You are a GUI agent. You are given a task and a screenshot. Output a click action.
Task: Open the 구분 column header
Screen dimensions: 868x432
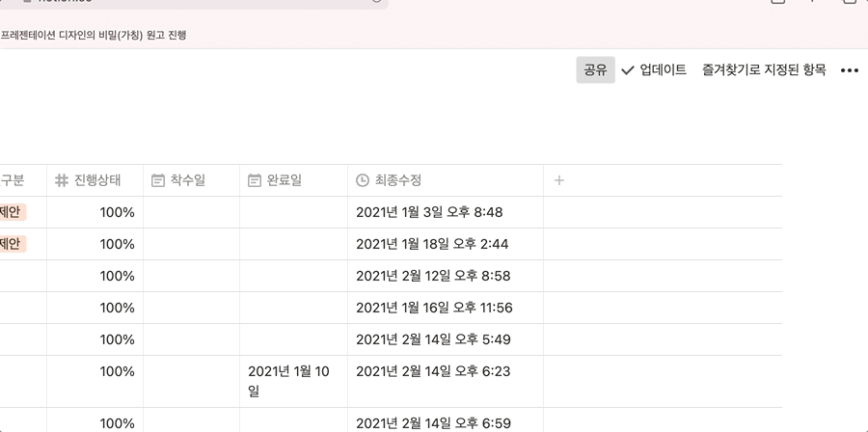pyautogui.click(x=13, y=180)
